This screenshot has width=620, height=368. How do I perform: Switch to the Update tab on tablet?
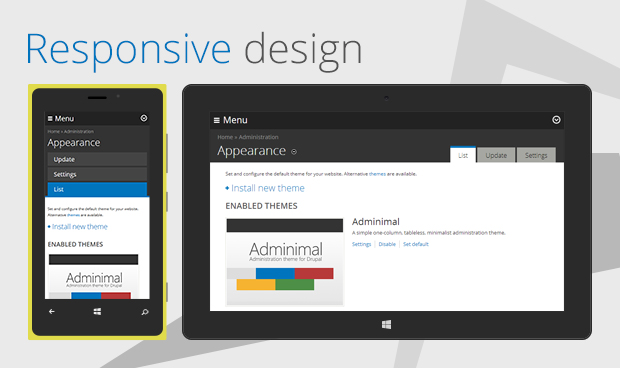coord(496,155)
